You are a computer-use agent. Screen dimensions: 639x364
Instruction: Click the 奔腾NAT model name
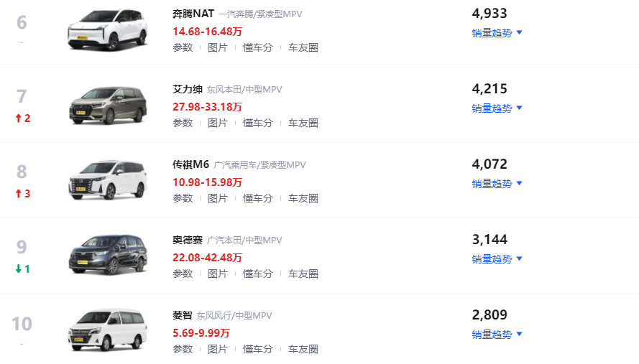pos(193,14)
